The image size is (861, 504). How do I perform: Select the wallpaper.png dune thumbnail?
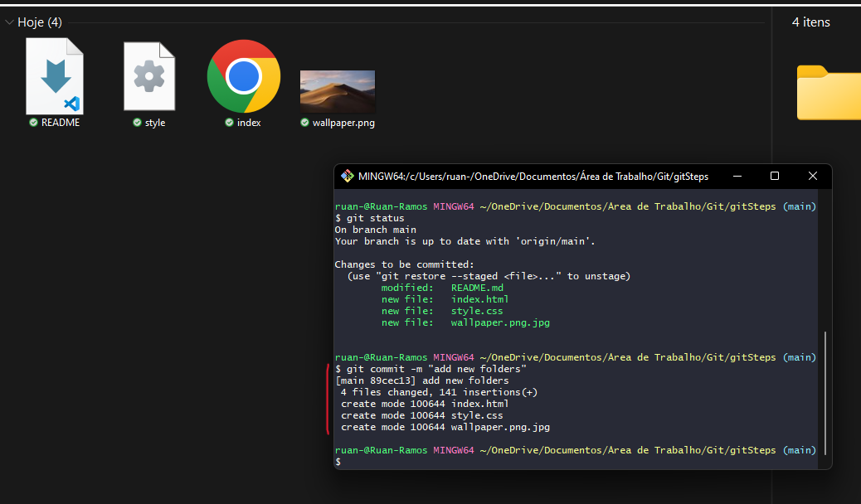click(338, 90)
